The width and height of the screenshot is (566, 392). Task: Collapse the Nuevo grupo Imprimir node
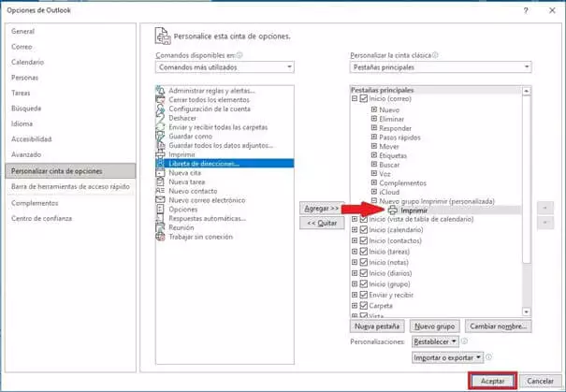click(x=374, y=201)
